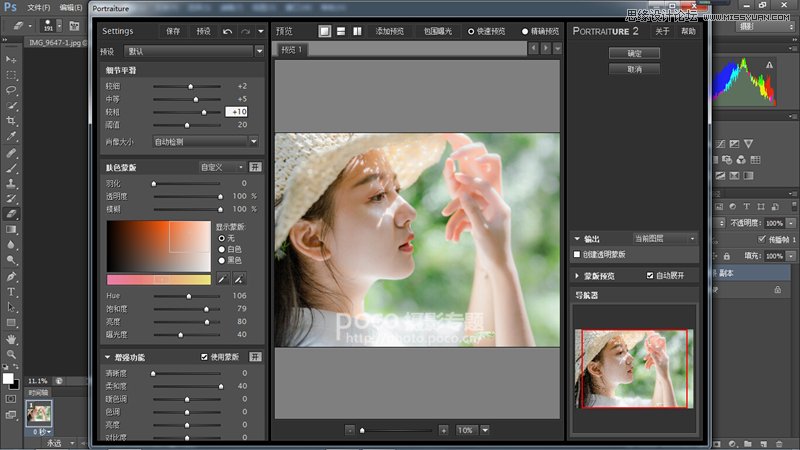Screen dimensions: 800x450
Task: Toggle the 使用蒙版 checkbox
Action: click(x=205, y=356)
